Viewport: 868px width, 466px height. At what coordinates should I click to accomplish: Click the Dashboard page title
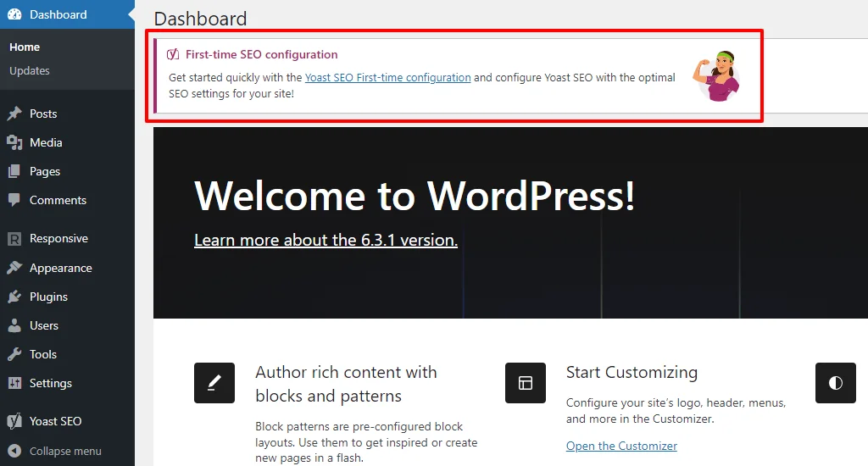point(200,19)
